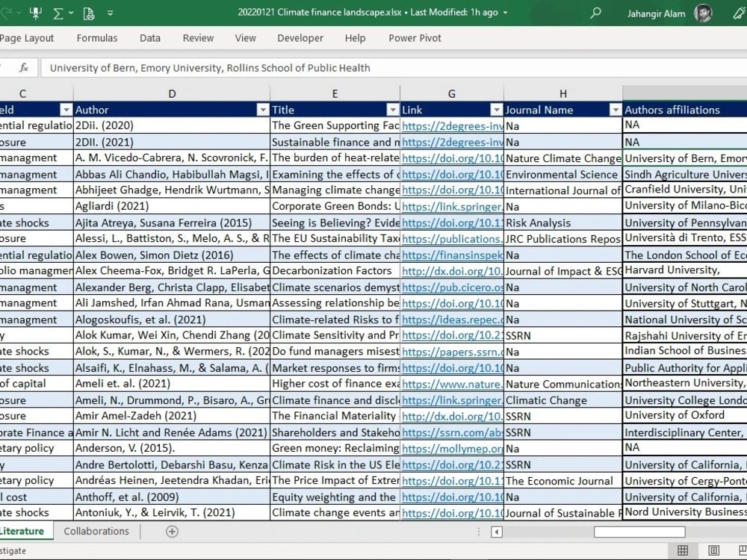The width and height of the screenshot is (747, 560).
Task: Click the AutoSum sigma icon
Action: pyautogui.click(x=58, y=13)
